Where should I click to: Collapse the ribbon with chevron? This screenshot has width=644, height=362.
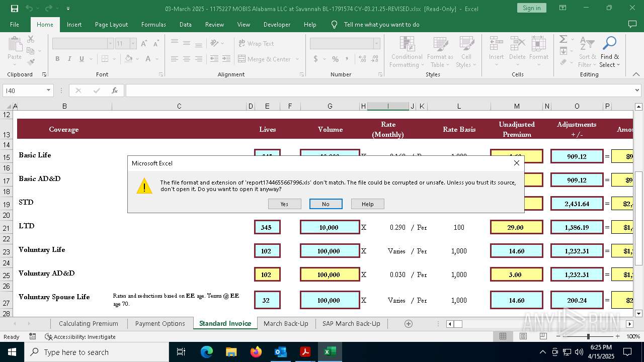636,74
